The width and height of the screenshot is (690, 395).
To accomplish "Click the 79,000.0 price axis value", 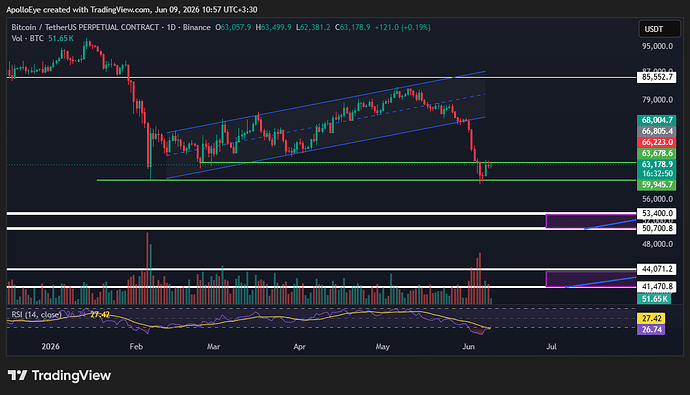I will tap(657, 100).
